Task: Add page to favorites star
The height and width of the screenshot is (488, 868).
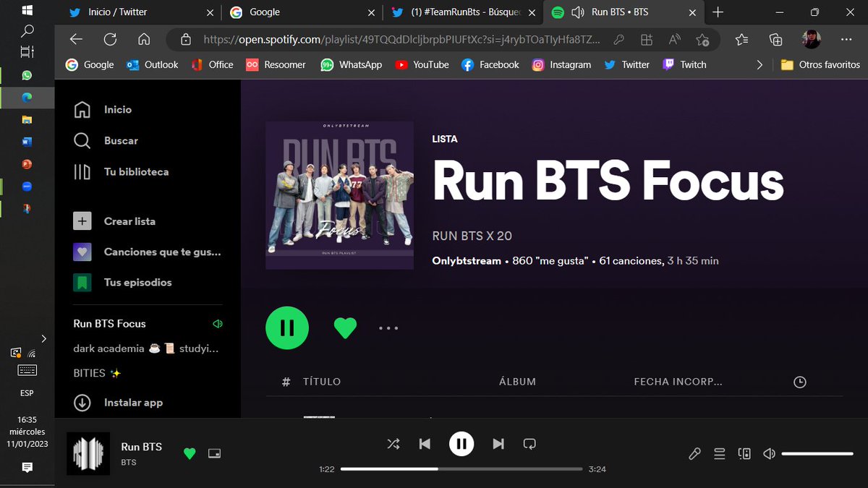Action: (702, 40)
